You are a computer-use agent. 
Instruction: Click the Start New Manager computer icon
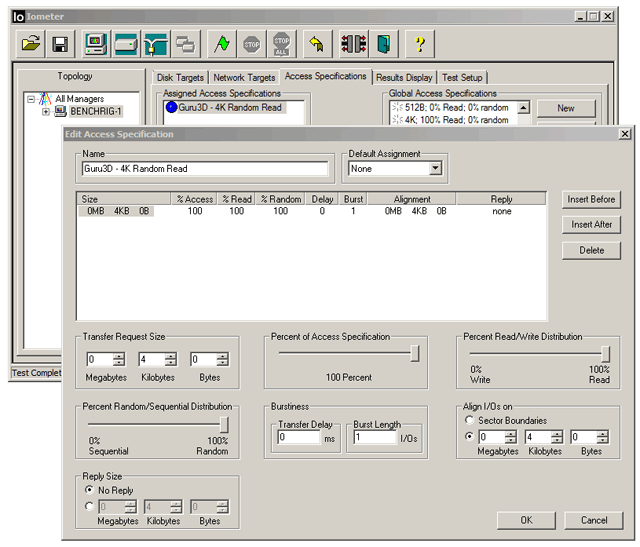pyautogui.click(x=96, y=44)
